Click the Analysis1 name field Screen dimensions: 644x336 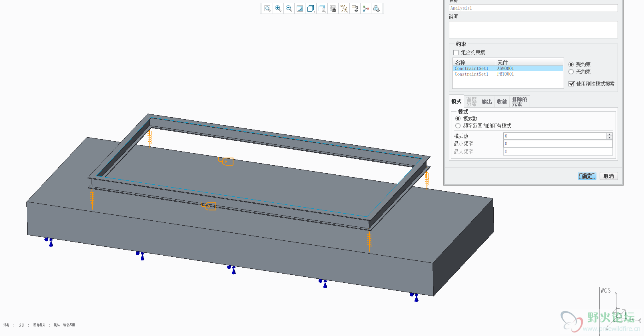[x=533, y=8]
